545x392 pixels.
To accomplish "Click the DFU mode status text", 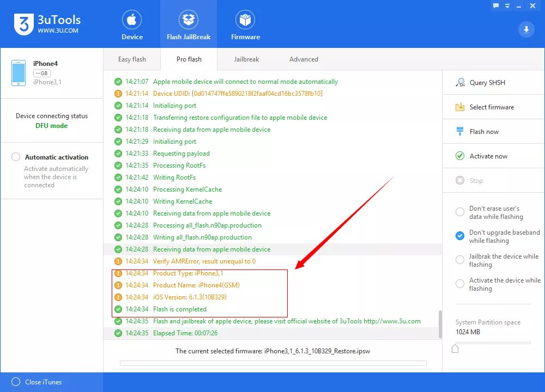I will (x=51, y=126).
